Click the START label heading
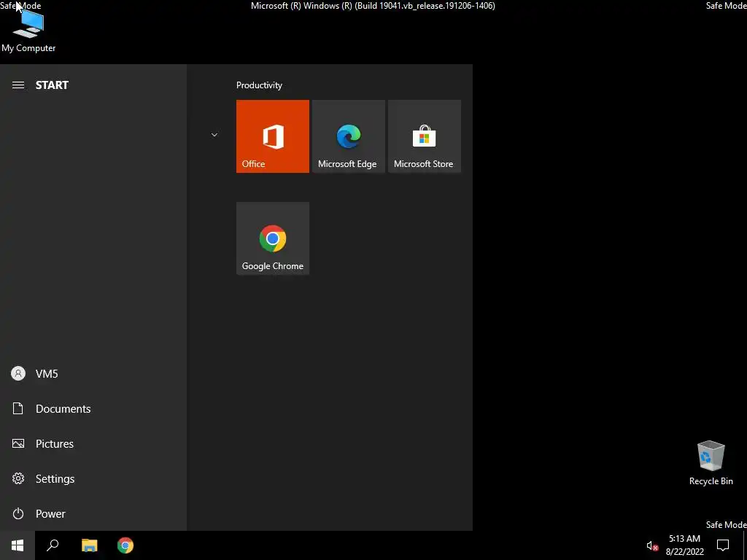The height and width of the screenshot is (560, 747). click(x=52, y=85)
